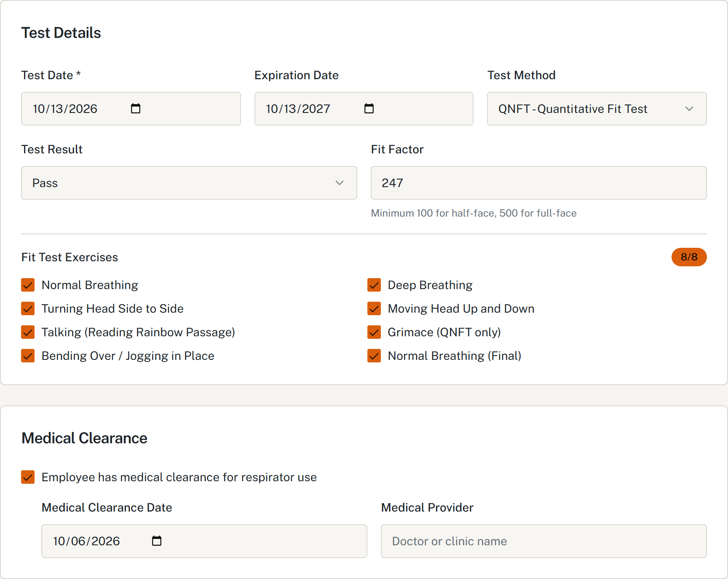
Task: Toggle the Deep Breathing checkbox
Action: (x=374, y=285)
